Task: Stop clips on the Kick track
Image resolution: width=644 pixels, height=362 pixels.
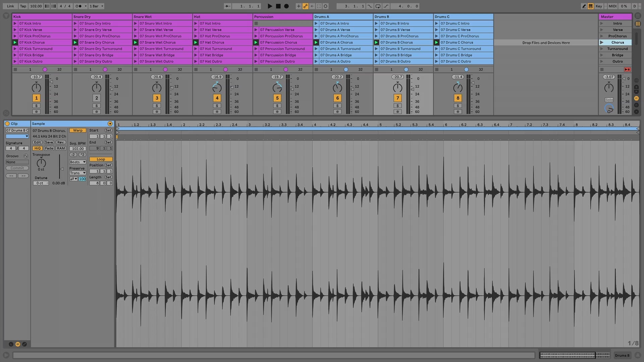Action: click(x=15, y=69)
